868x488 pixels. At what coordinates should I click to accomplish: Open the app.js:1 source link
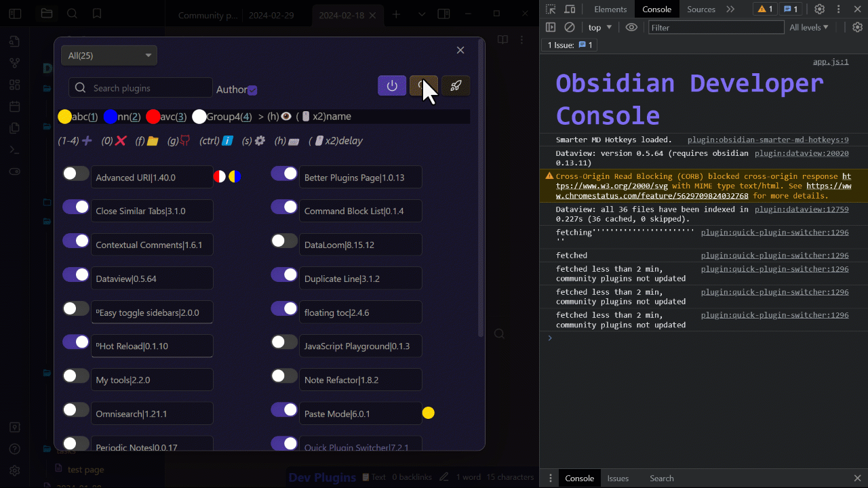coord(831,62)
